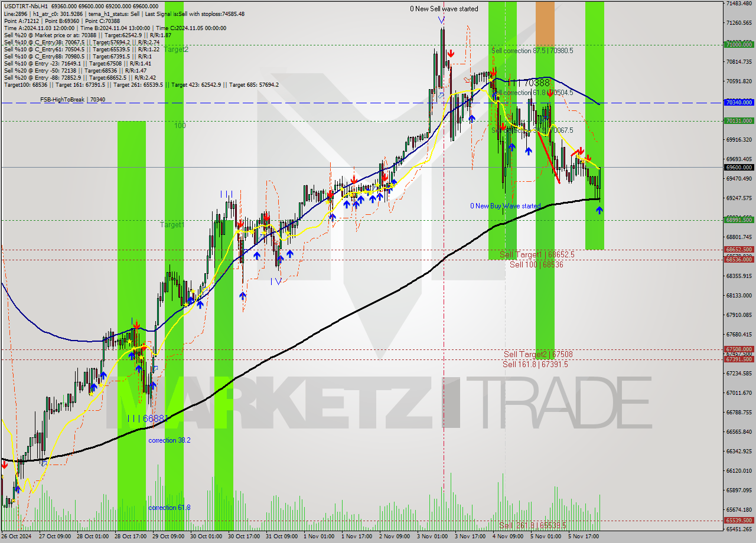The image size is (756, 543).
Task: Click the '5 Nov 17:00' time label
Action: [x=582, y=537]
